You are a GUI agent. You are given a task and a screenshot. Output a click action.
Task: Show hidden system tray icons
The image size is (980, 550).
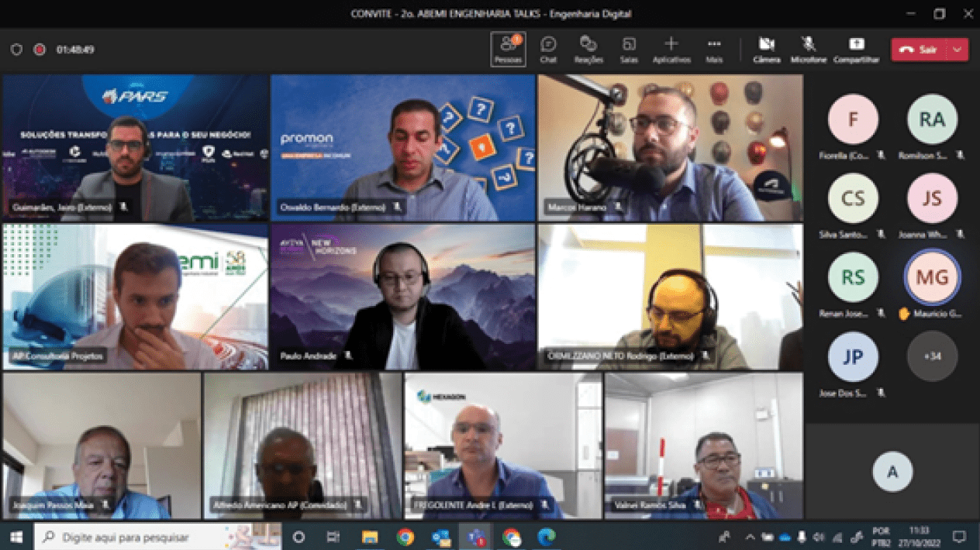pyautogui.click(x=749, y=537)
